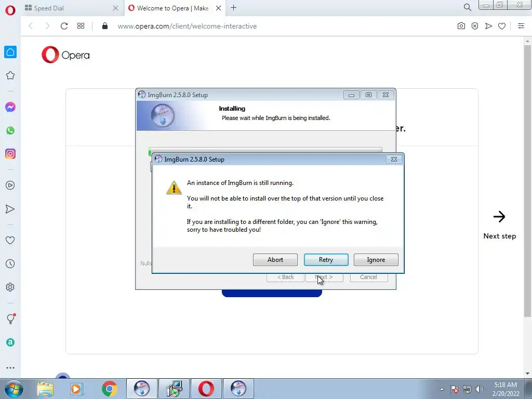Viewport: 532px width, 399px height.
Task: Click the Ignore button
Action: coord(376,260)
